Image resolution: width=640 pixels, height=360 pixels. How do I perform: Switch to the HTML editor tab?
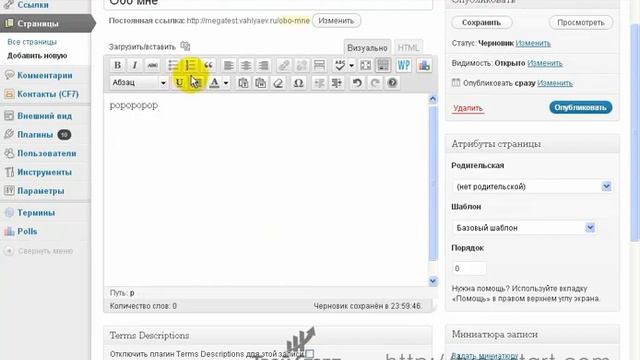click(x=408, y=48)
